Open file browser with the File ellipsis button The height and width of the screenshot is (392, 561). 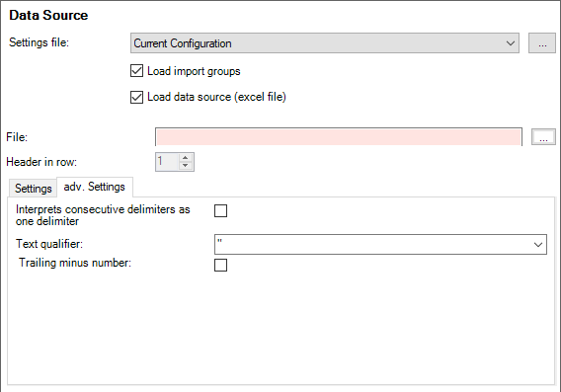[x=543, y=137]
